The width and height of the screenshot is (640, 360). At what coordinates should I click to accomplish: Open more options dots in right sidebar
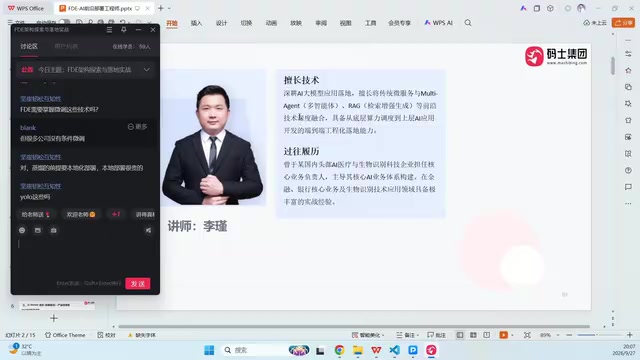[x=628, y=203]
